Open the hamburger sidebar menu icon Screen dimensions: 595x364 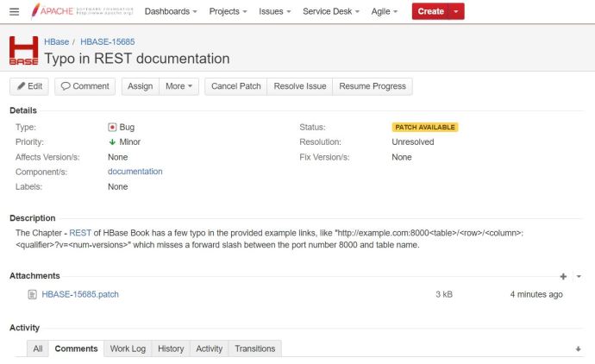(x=14, y=11)
